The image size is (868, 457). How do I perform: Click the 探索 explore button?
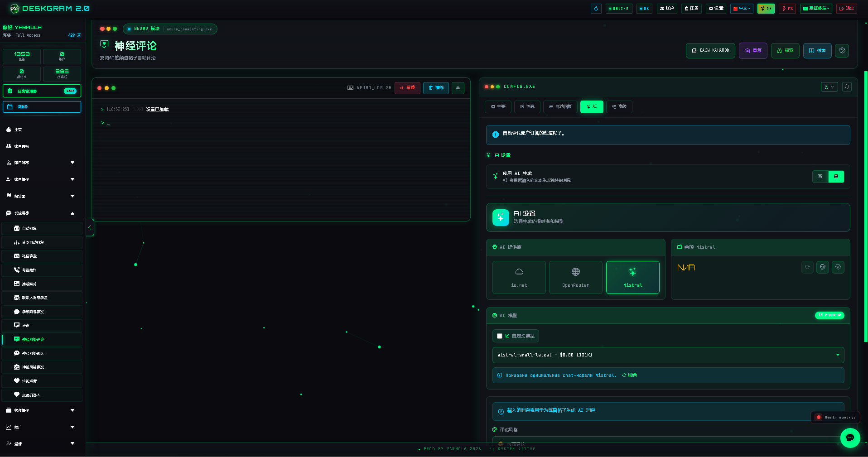785,51
